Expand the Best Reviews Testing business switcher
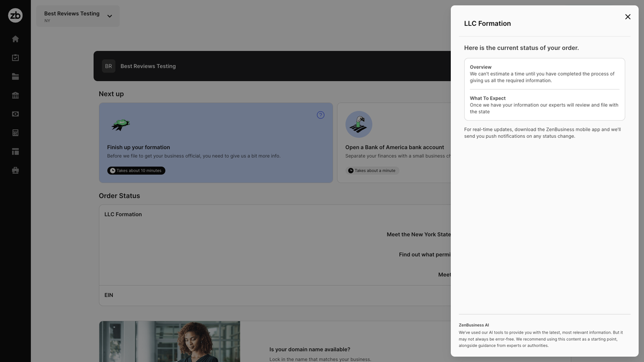Screen dimensions: 644x362 (107, 15)
